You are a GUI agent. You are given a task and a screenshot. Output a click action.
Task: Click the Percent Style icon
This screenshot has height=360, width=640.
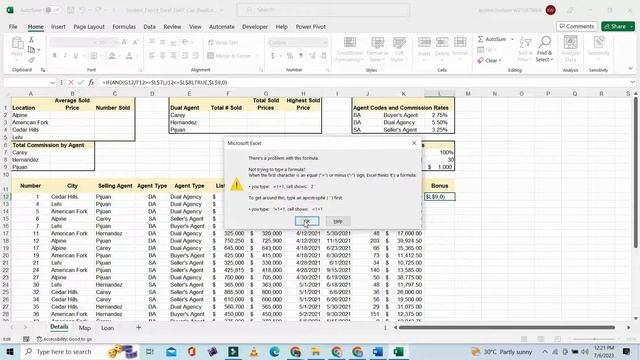click(x=289, y=56)
